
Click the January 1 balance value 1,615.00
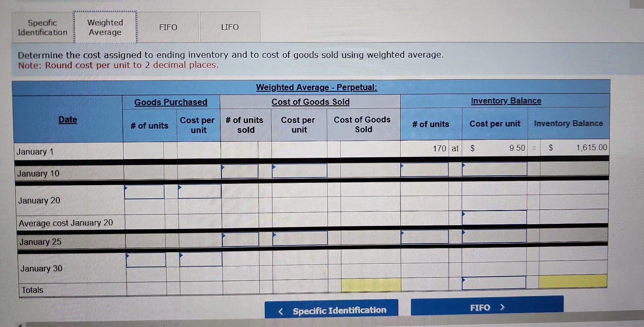pos(592,147)
